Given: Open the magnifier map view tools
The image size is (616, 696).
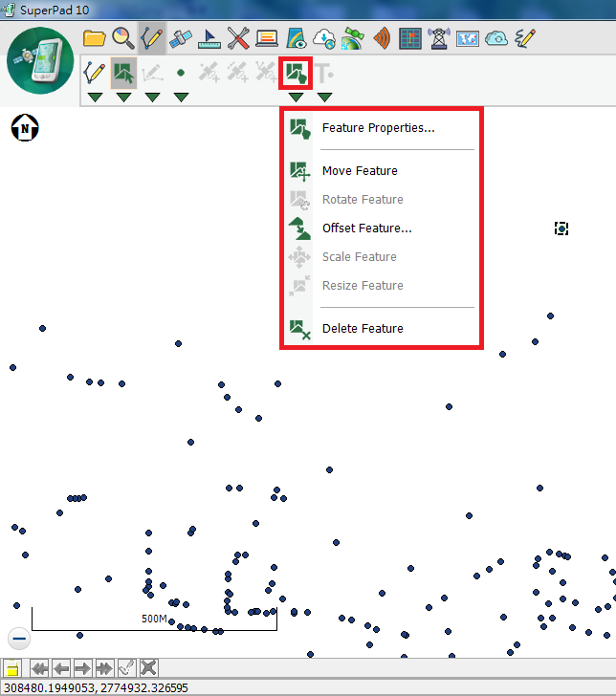Looking at the screenshot, I should click(x=123, y=38).
